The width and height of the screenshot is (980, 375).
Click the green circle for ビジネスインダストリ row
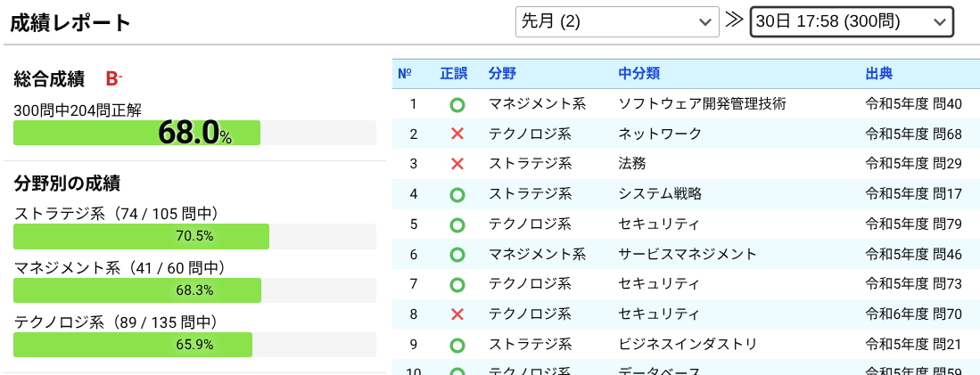click(x=457, y=345)
